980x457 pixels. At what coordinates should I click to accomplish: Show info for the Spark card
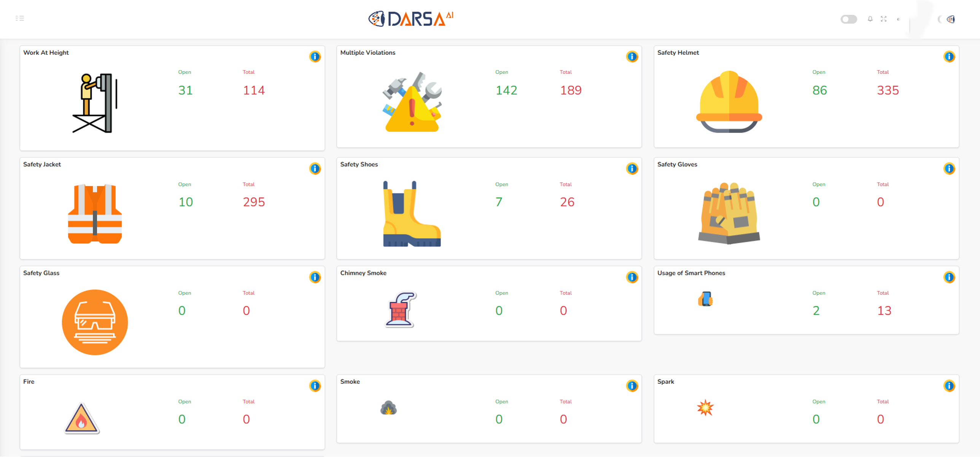coord(949,386)
